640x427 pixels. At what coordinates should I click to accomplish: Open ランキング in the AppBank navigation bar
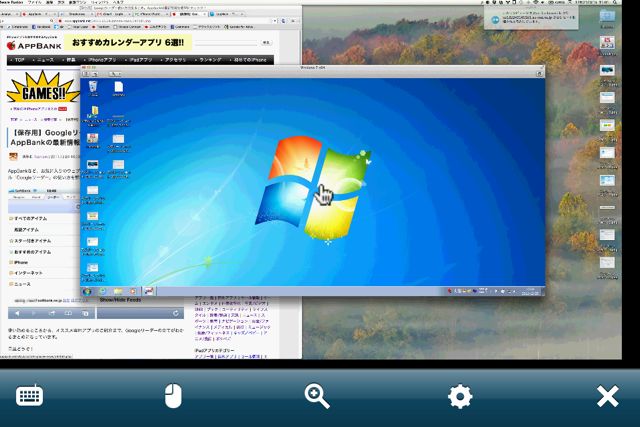209,60
